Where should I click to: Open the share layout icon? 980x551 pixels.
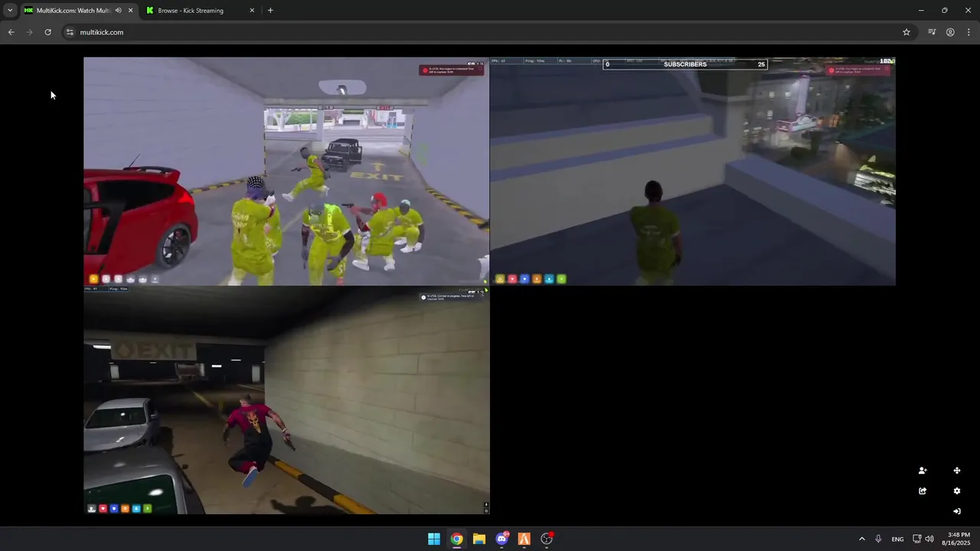tap(923, 491)
